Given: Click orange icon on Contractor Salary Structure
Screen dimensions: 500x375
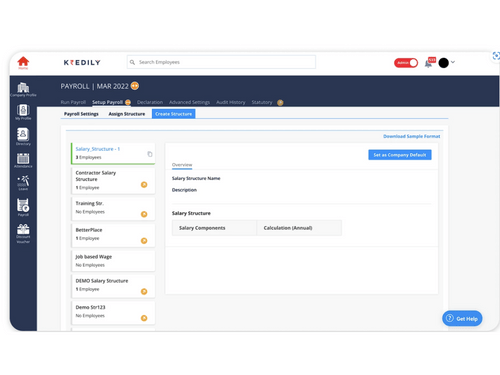Looking at the screenshot, I should pos(144,185).
